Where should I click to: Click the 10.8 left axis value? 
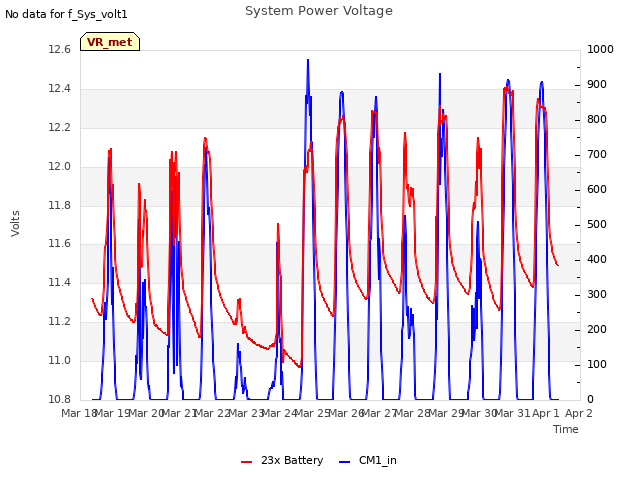pyautogui.click(x=60, y=400)
